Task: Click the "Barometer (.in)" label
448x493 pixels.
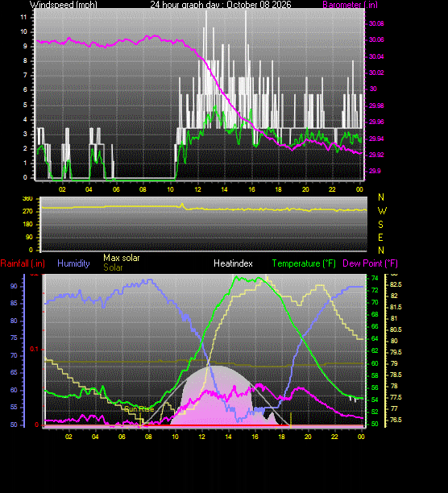Action: coord(350,4)
